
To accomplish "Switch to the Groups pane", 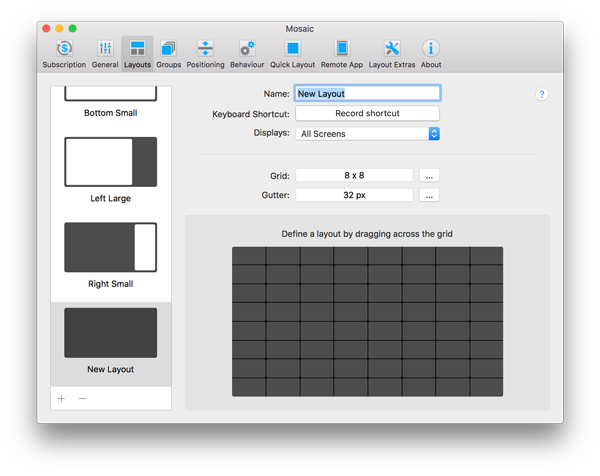I will click(168, 52).
